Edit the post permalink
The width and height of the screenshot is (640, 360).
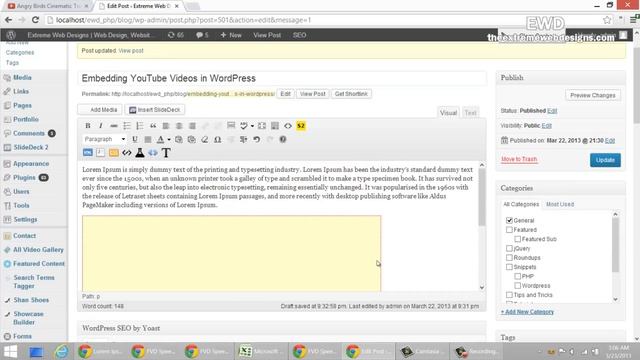(x=285, y=94)
